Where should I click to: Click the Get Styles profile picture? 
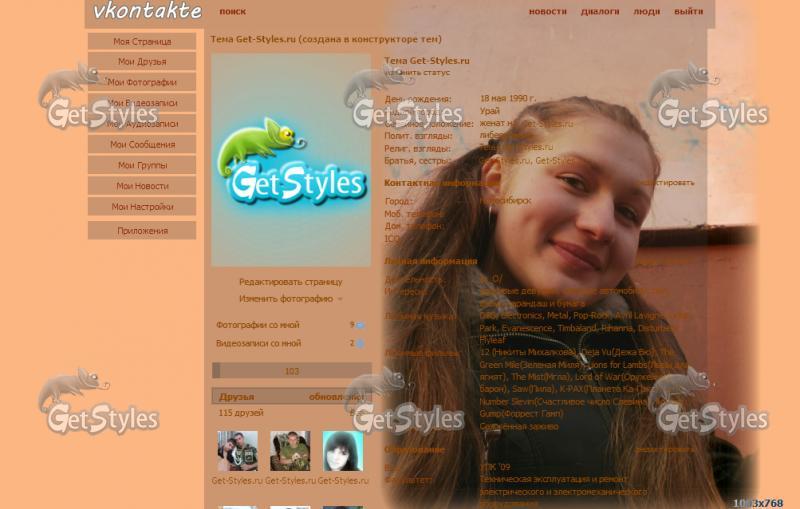291,160
